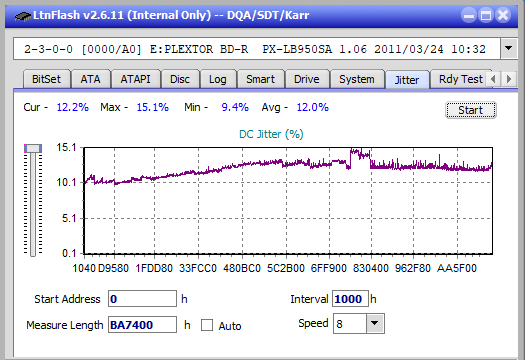
Task: Open the ATAPI tab
Action: pyautogui.click(x=135, y=79)
